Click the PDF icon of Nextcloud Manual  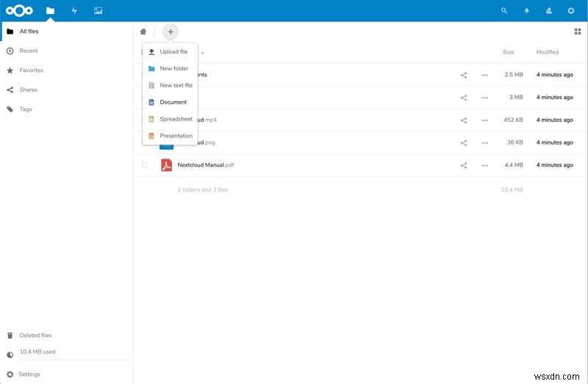[167, 165]
